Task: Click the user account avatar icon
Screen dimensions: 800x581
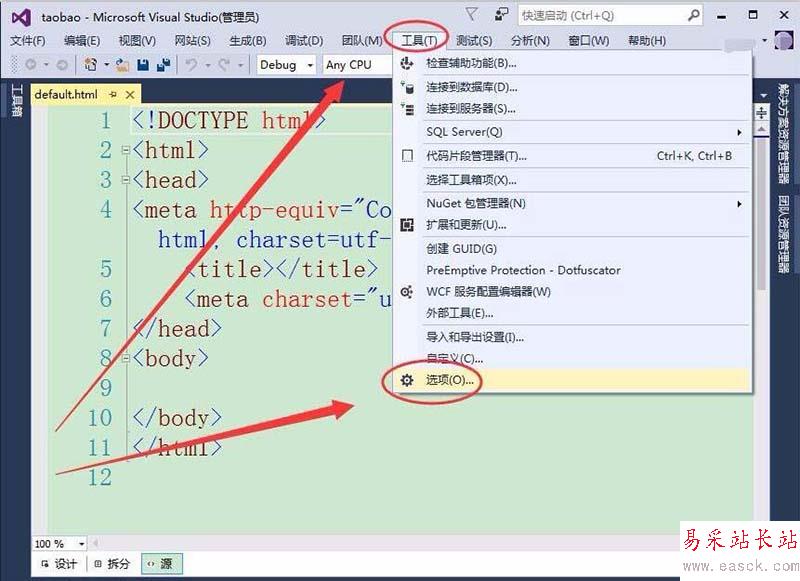Action: tap(784, 40)
